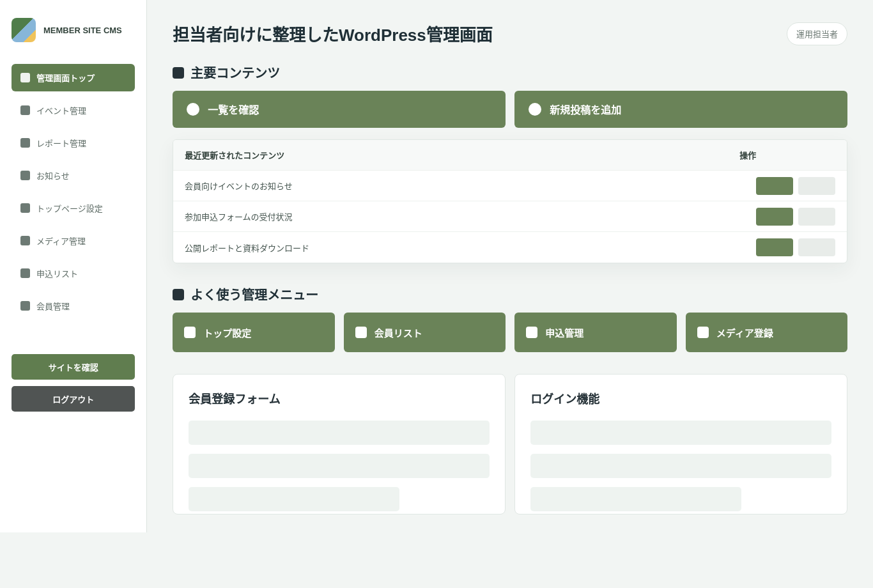Image resolution: width=873 pixels, height=588 pixels.
Task: Click the circle icon in 一覧を確認
Action: coord(193,109)
